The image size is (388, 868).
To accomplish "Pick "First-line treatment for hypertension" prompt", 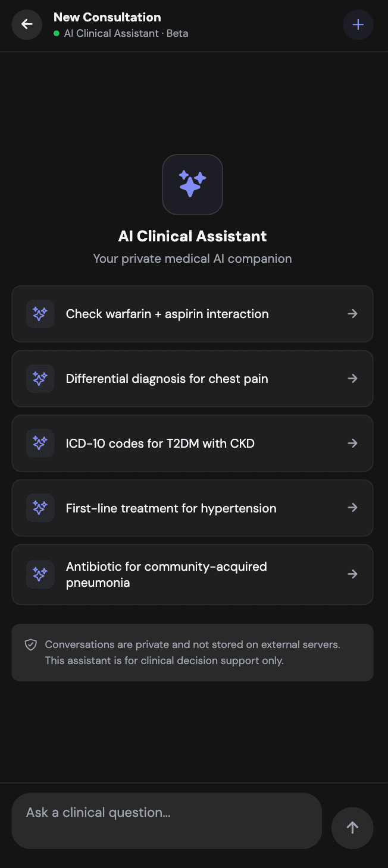I will click(171, 508).
